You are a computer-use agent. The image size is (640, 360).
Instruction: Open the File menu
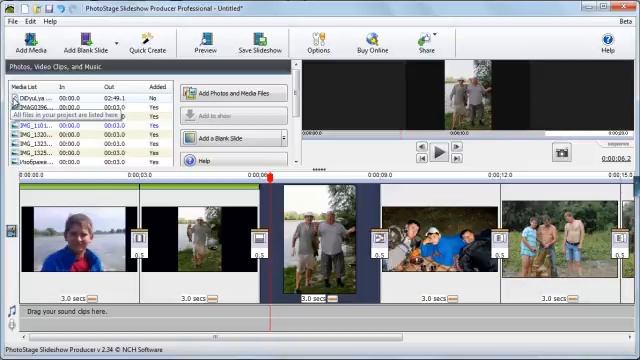13,21
